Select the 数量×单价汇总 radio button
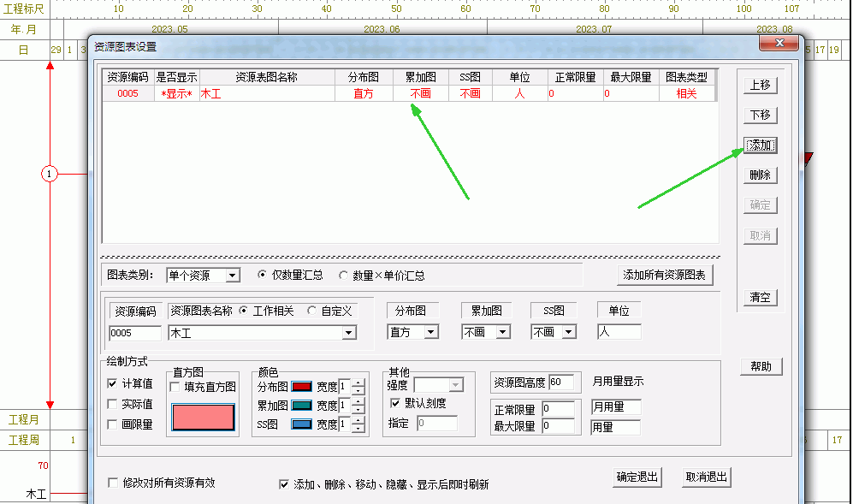Viewport: 853px width, 504px height. (x=345, y=276)
